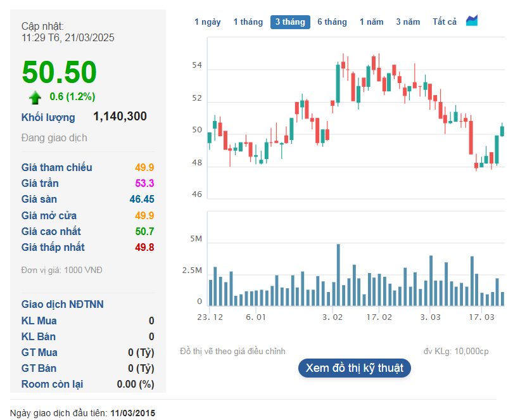Click the tallest volume bar near 3.02
The image size is (513, 420).
coord(338,274)
